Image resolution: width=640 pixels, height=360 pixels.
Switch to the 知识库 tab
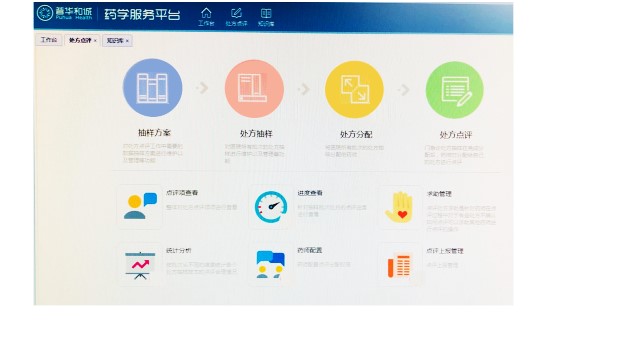click(x=115, y=40)
